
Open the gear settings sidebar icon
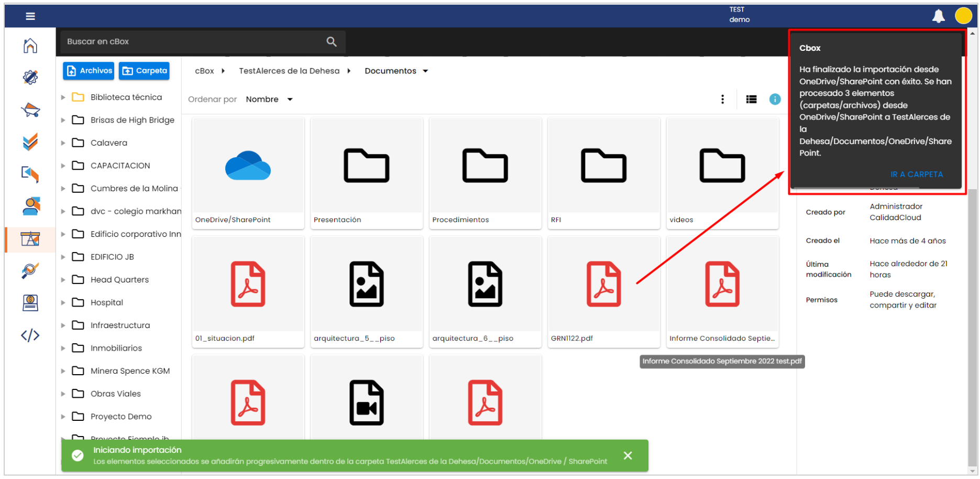(x=30, y=78)
